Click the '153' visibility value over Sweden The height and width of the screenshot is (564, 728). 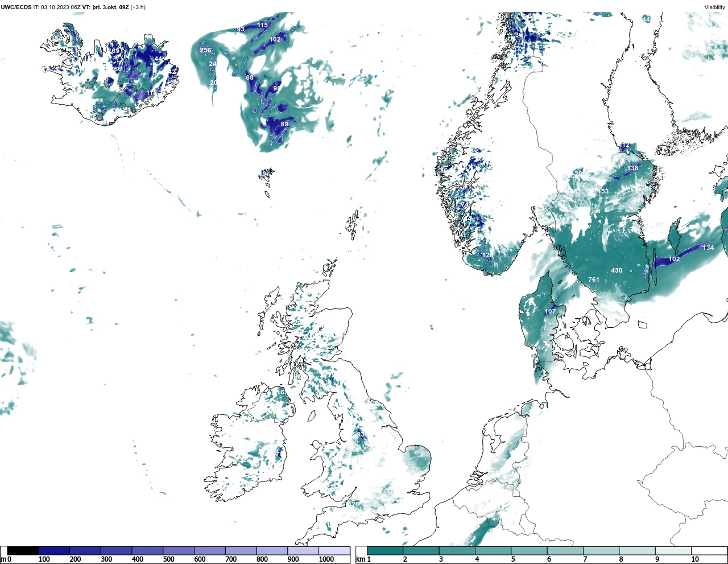[603, 191]
